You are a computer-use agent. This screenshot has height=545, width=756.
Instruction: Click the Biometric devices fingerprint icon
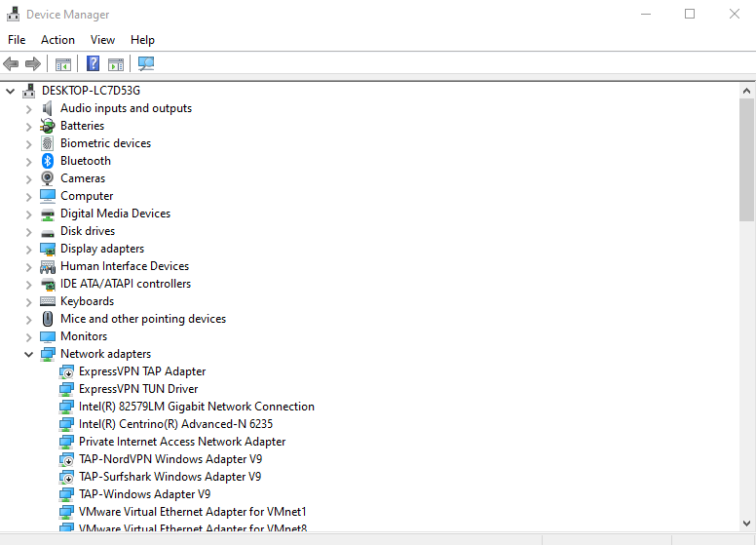[x=47, y=143]
